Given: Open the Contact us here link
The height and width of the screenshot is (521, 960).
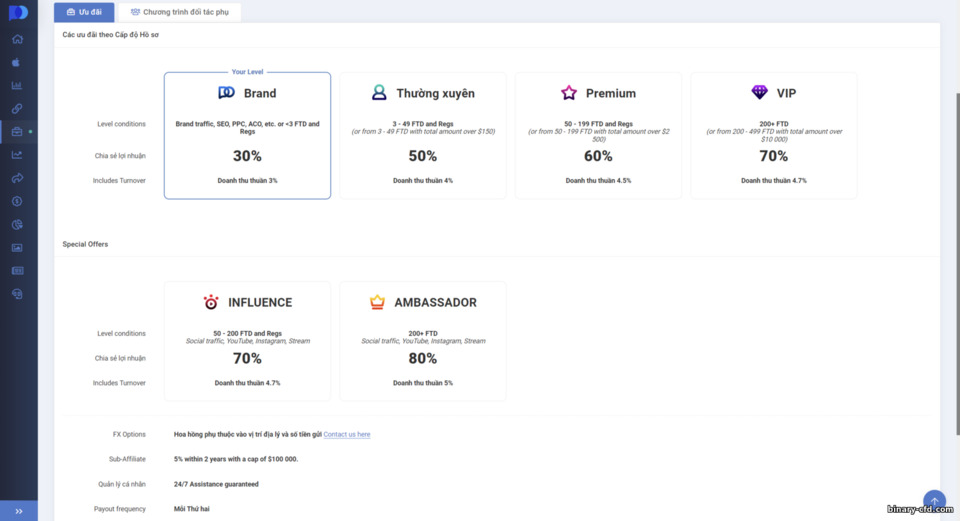Looking at the screenshot, I should pyautogui.click(x=347, y=434).
